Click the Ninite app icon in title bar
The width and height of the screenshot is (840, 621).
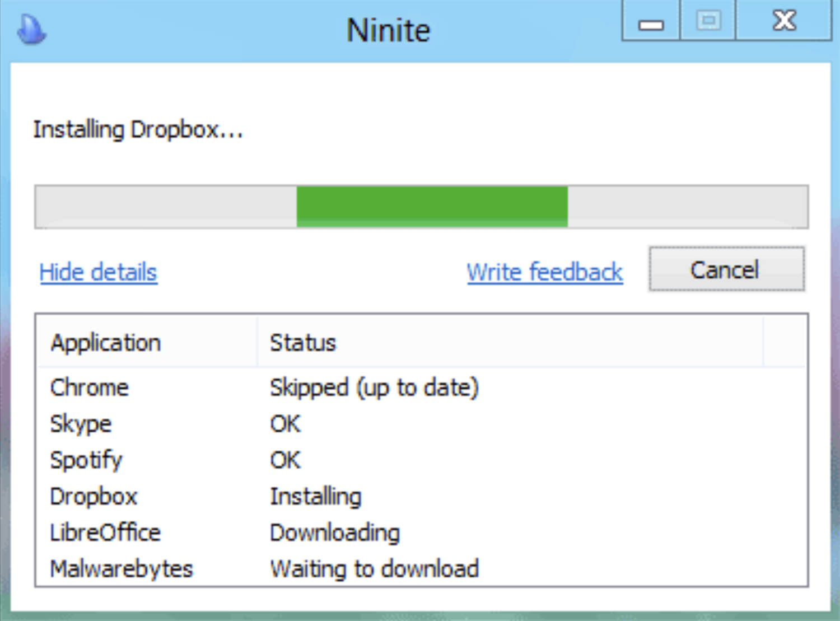click(x=31, y=29)
